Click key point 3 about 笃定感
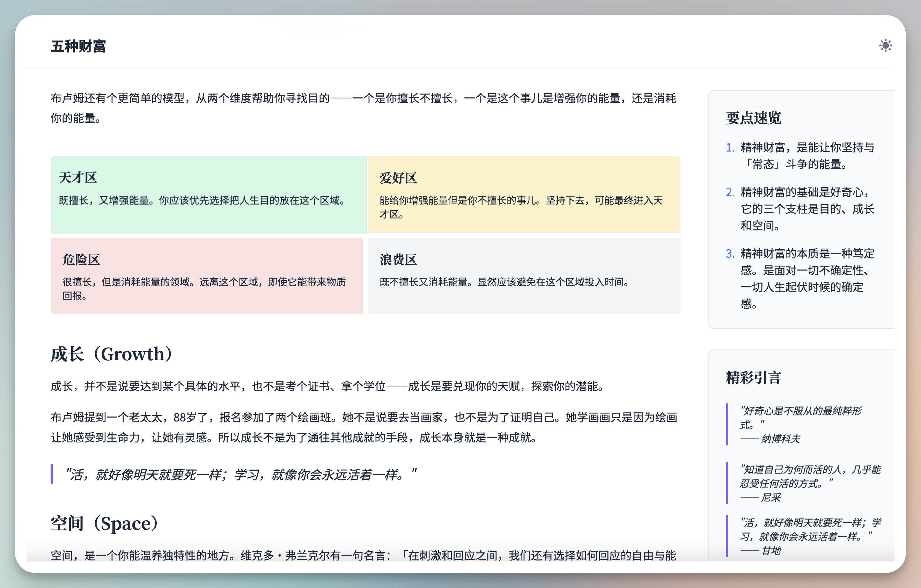This screenshot has width=921, height=588. (x=801, y=278)
